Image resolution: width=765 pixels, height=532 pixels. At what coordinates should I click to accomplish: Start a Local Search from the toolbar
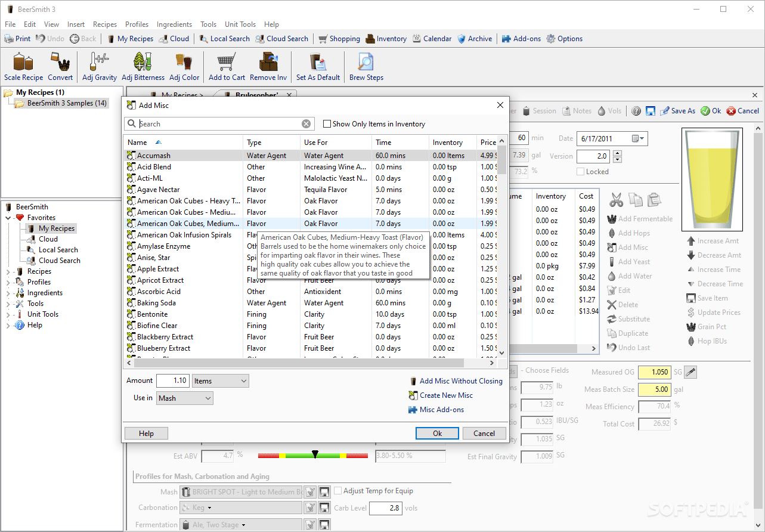pos(224,39)
